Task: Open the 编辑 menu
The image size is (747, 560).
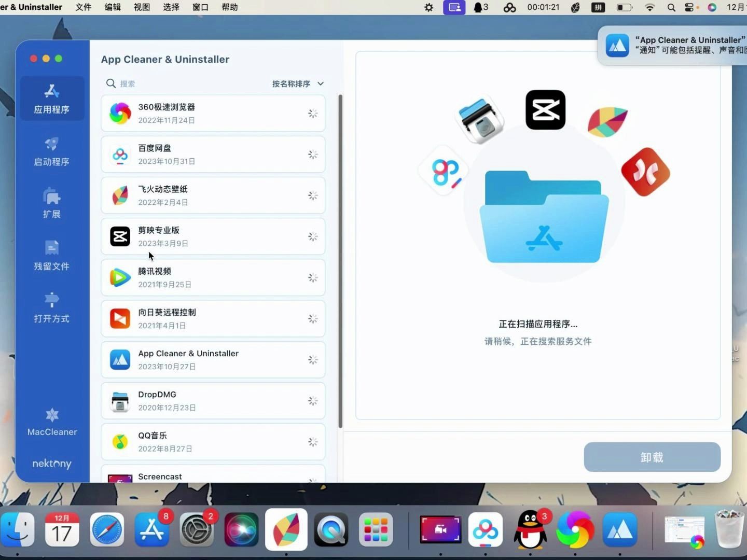Action: coord(113,7)
